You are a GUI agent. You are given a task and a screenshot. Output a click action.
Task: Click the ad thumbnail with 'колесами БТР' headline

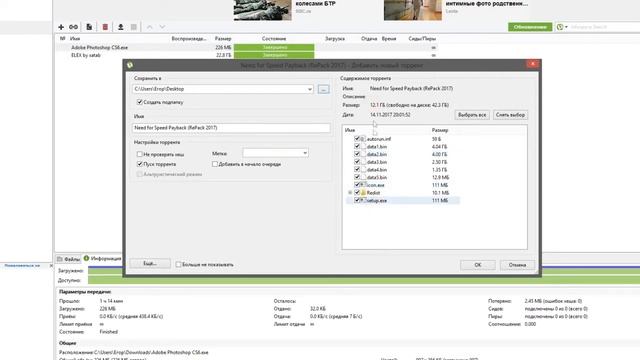pos(262,10)
